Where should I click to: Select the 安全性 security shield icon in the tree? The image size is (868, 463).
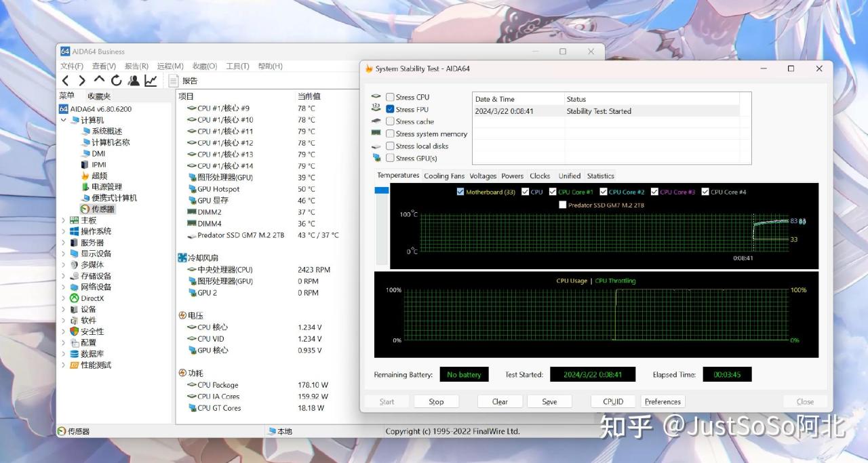(x=75, y=331)
